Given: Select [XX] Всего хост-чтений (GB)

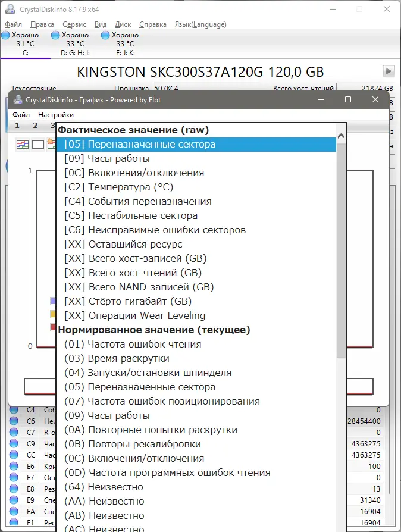Looking at the screenshot, I should (196, 273).
